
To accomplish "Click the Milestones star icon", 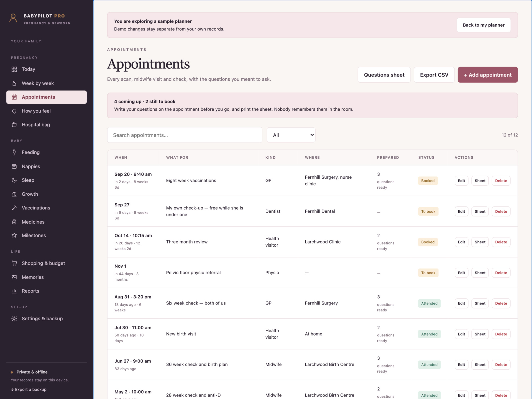I will pyautogui.click(x=14, y=236).
